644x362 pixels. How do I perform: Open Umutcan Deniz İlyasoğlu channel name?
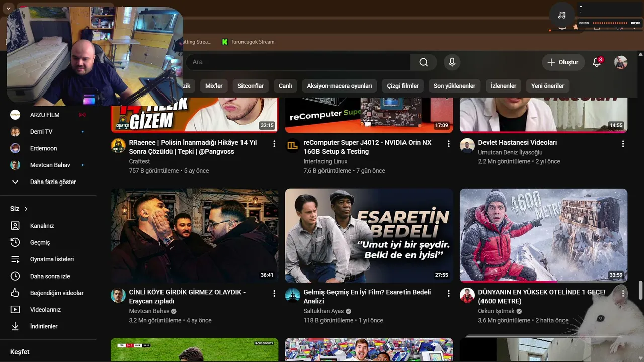pos(511,152)
